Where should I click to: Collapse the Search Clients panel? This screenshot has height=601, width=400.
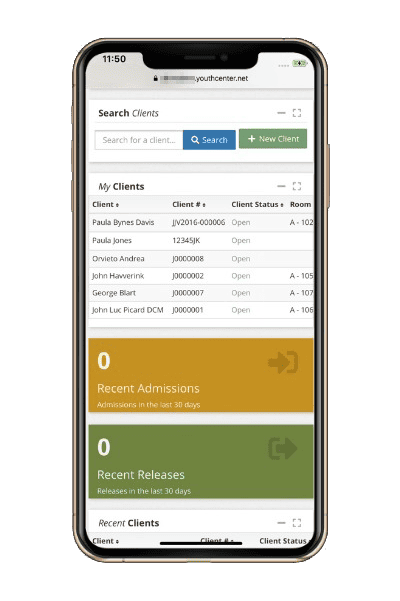click(x=281, y=113)
